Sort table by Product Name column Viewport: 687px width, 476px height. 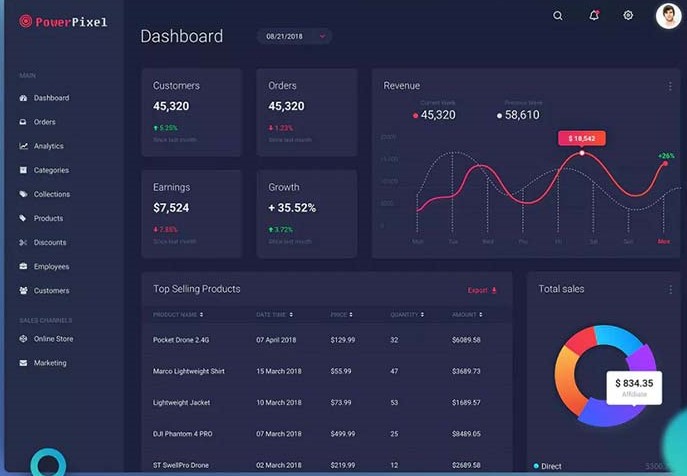(179, 315)
